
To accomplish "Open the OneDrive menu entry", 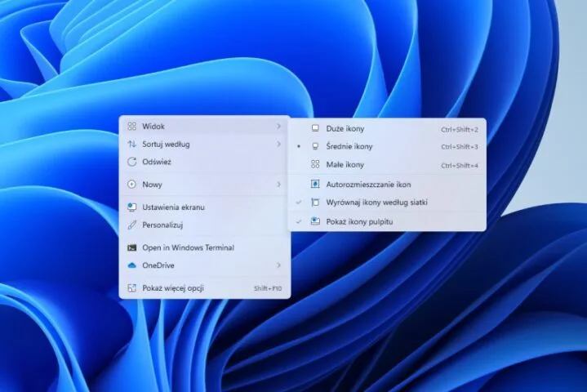I will pos(205,265).
